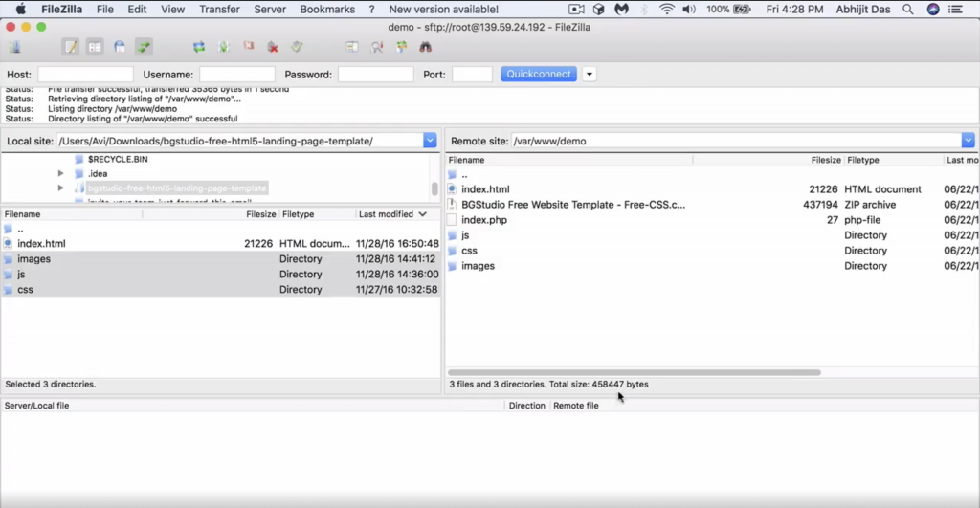
Task: Select local index.html file
Action: point(221,244)
